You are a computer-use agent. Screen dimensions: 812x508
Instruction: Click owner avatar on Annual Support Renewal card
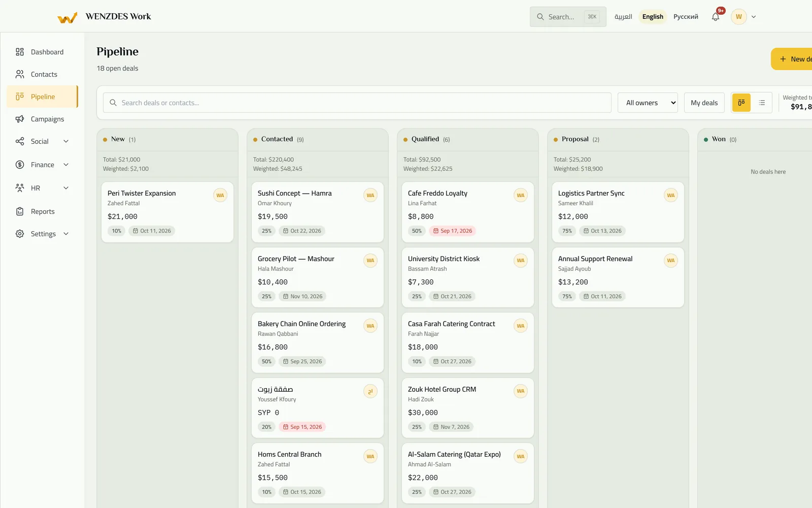(671, 261)
